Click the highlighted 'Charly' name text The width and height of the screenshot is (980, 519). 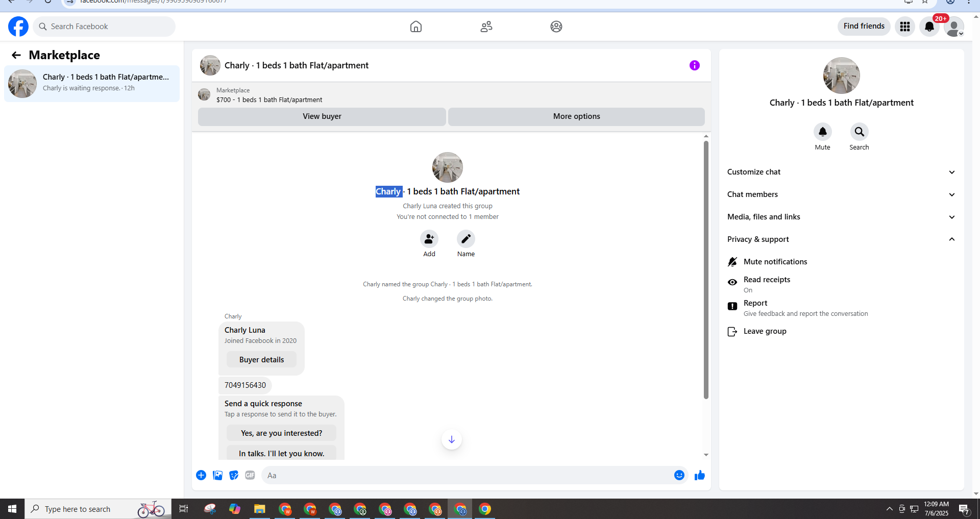[388, 191]
